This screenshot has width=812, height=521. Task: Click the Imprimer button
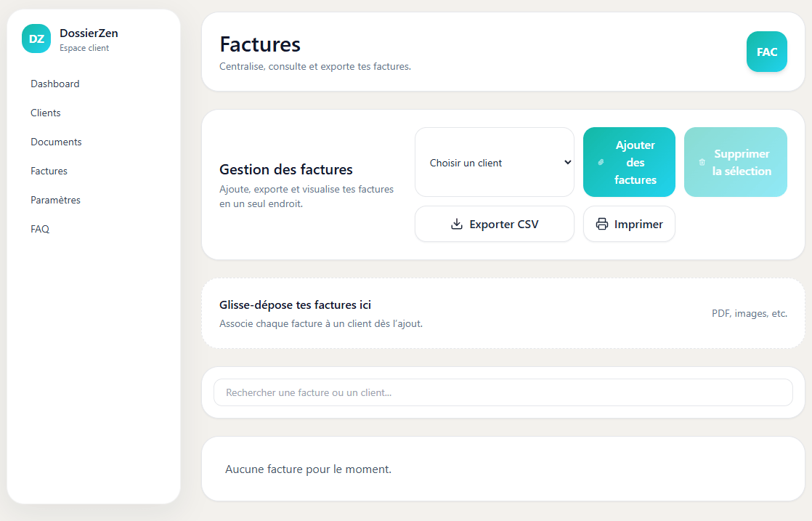coord(629,224)
